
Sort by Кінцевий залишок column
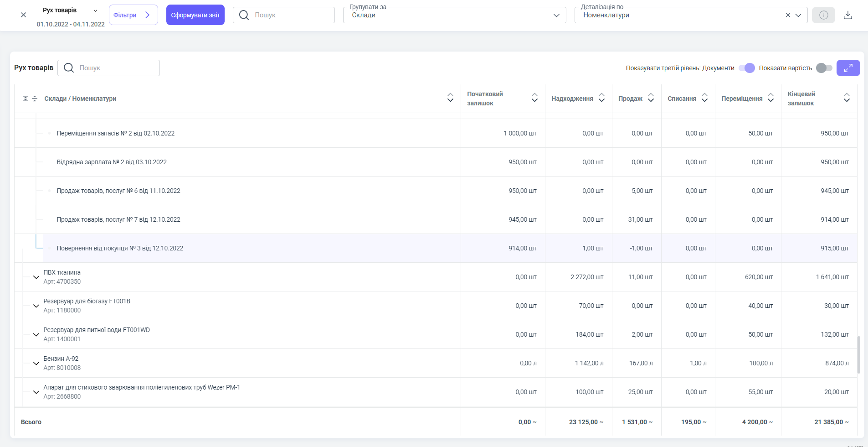click(x=846, y=98)
